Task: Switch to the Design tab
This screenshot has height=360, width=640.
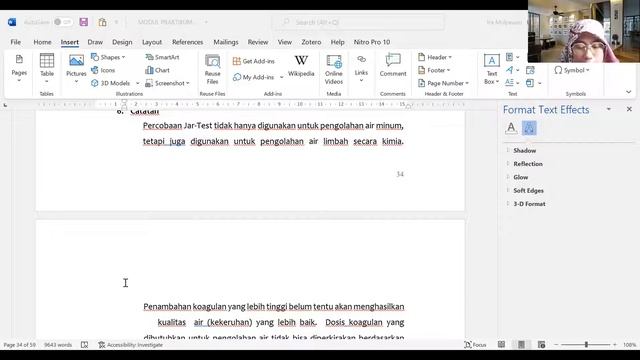Action: click(122, 42)
